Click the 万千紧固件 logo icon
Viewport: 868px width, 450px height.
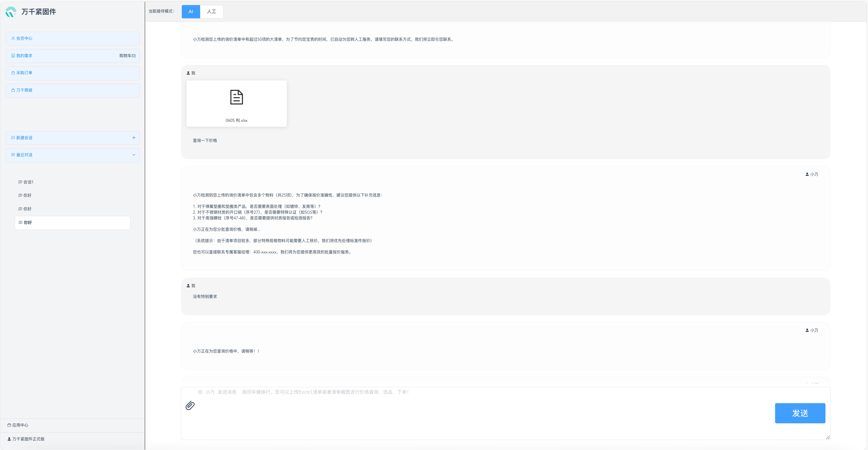click(11, 12)
